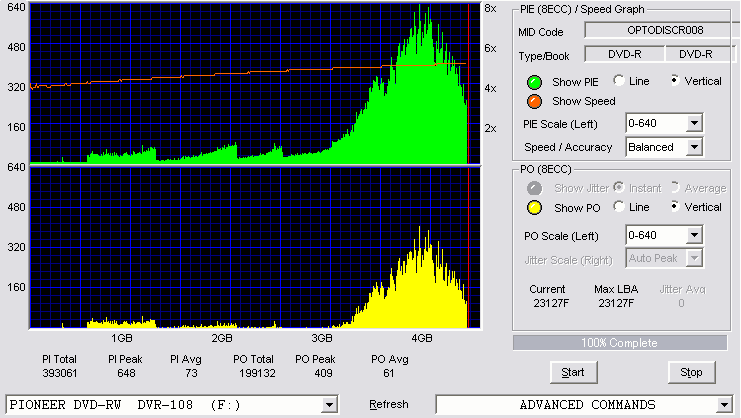Open the Jitter Scale Auto Peak dropdown
The height and width of the screenshot is (418, 741).
click(694, 258)
